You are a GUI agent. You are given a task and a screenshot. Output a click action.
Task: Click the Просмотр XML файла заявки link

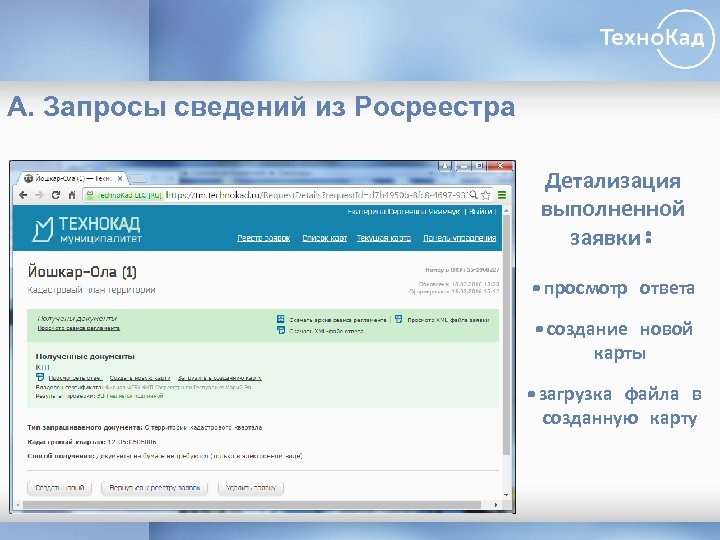click(448, 320)
